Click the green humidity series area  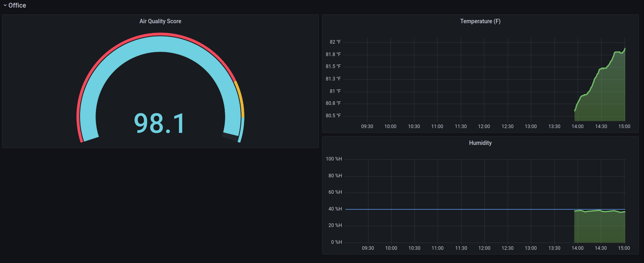coord(600,227)
